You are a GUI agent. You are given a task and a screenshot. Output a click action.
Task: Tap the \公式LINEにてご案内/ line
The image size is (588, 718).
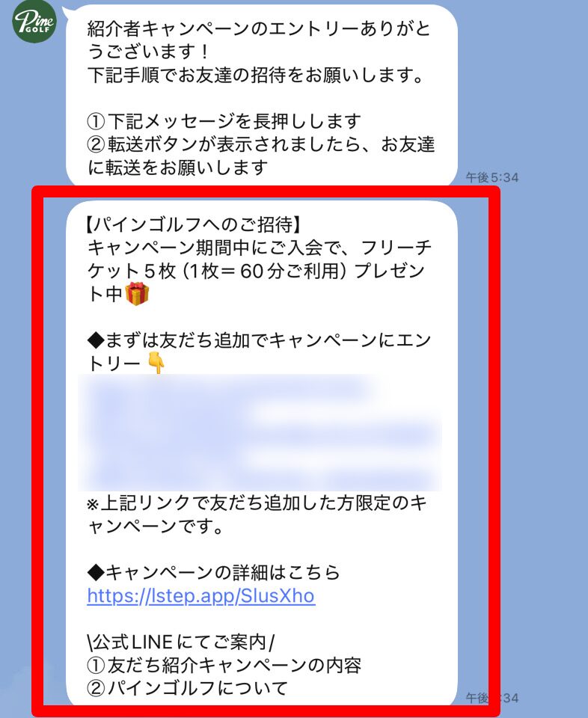point(181,642)
